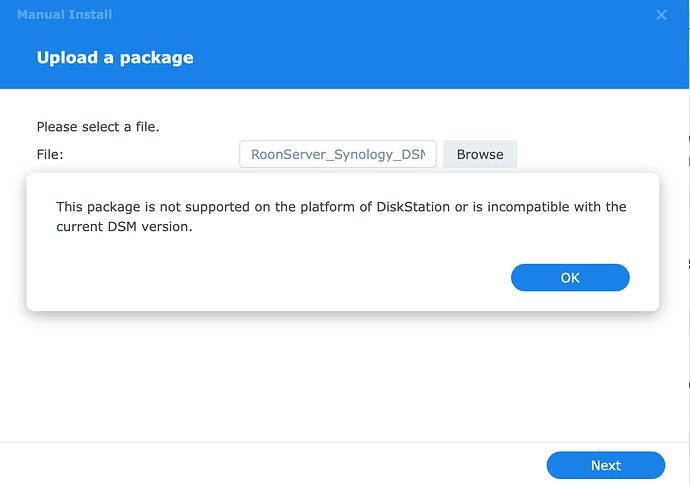Click the Manual Install window title
The width and height of the screenshot is (690, 486).
point(64,15)
